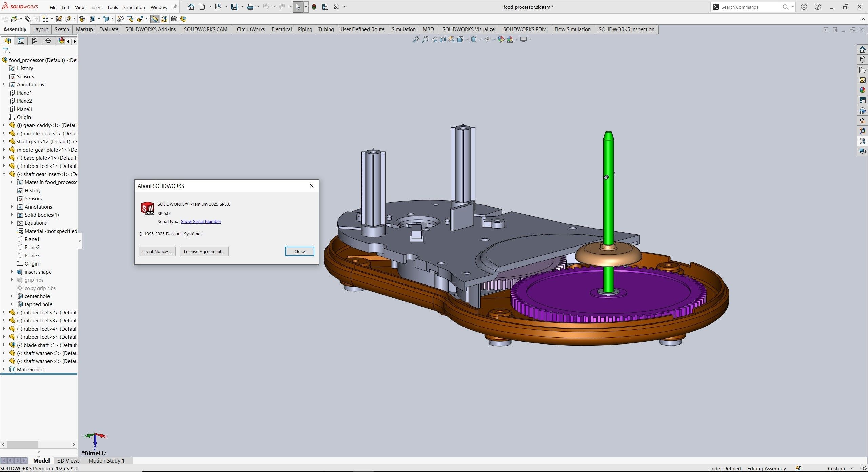
Task: Switch to the Flow Simulation ribbon tab
Action: pyautogui.click(x=572, y=29)
